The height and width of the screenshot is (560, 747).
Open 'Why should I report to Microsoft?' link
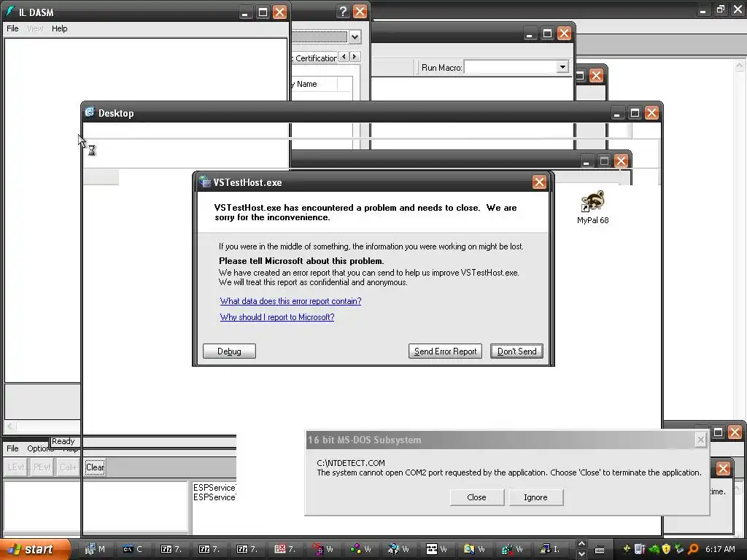point(276,317)
